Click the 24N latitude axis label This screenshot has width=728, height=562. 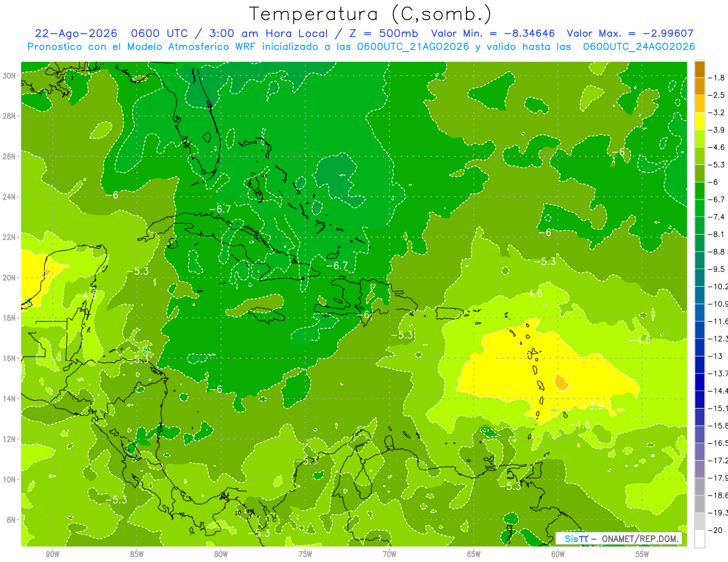point(10,197)
